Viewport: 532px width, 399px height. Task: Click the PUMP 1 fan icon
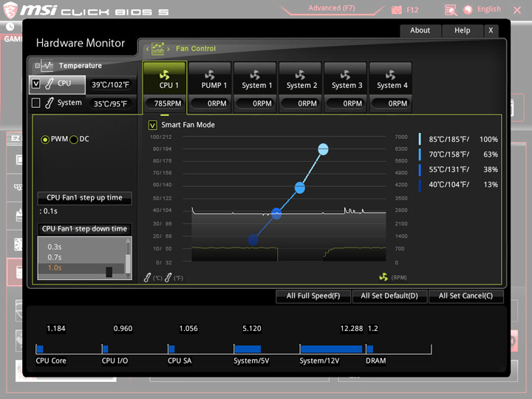(210, 75)
